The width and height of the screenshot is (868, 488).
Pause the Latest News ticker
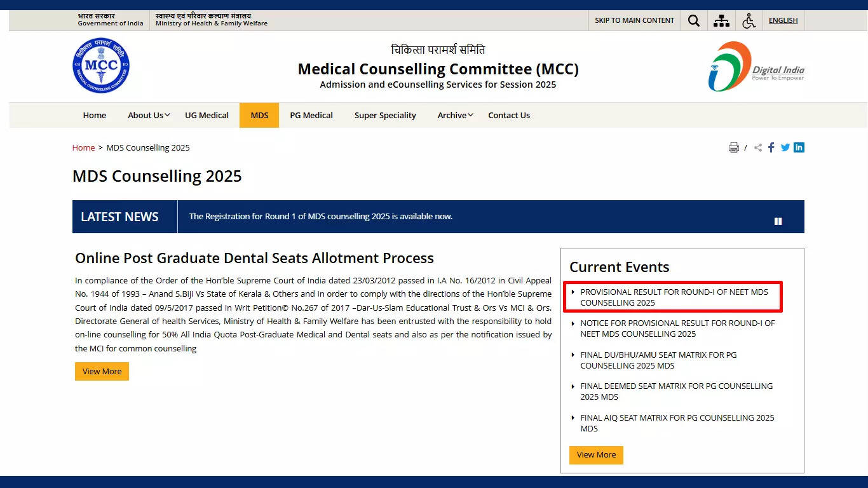point(778,221)
